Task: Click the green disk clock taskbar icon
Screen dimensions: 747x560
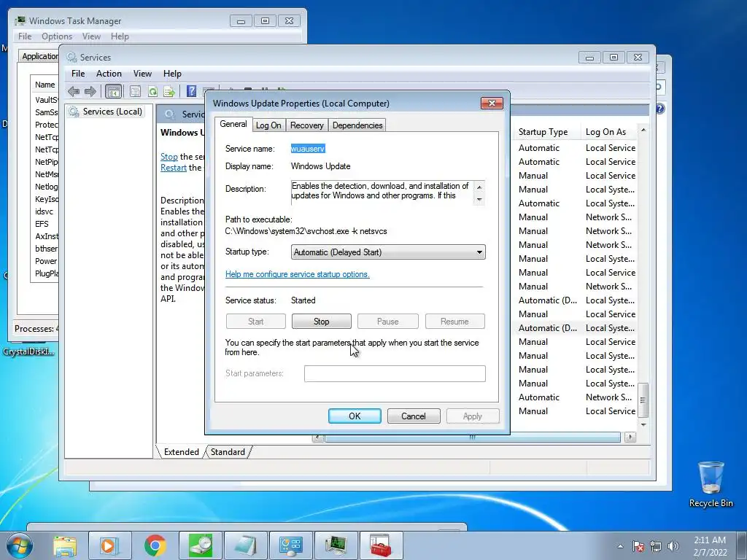Action: pos(200,545)
